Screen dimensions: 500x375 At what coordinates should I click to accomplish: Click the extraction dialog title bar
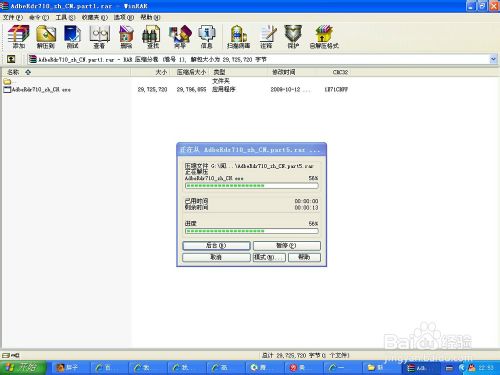(252, 150)
